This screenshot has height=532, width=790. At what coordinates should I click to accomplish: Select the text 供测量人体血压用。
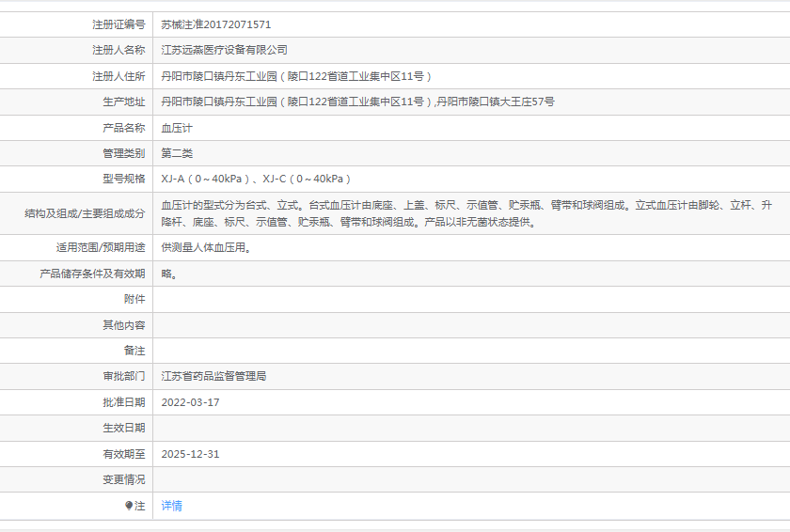[x=206, y=247]
